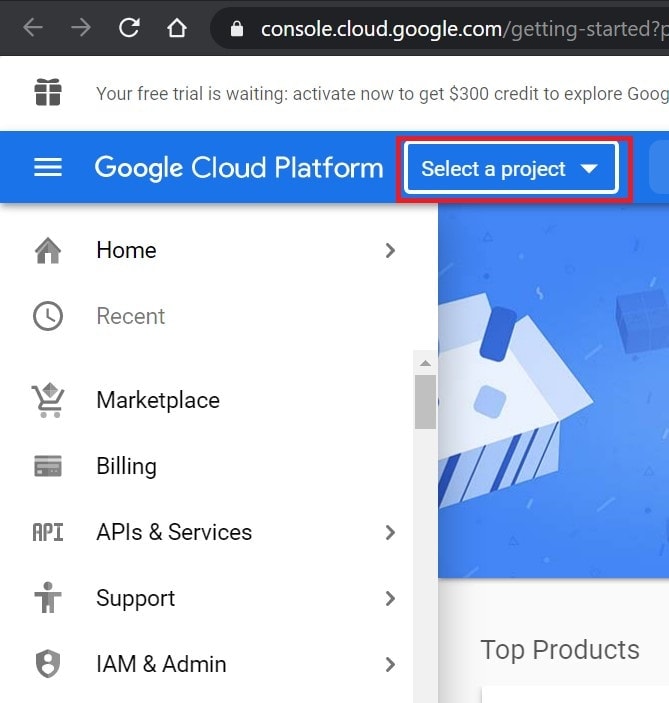Image resolution: width=669 pixels, height=703 pixels.
Task: Expand the Support submenu chevron
Action: 390,598
